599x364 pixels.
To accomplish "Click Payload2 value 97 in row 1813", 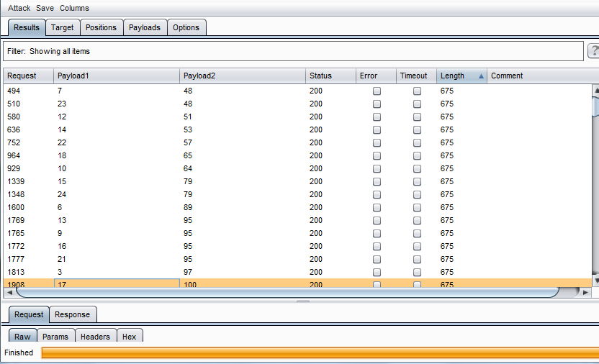I will 188,273.
